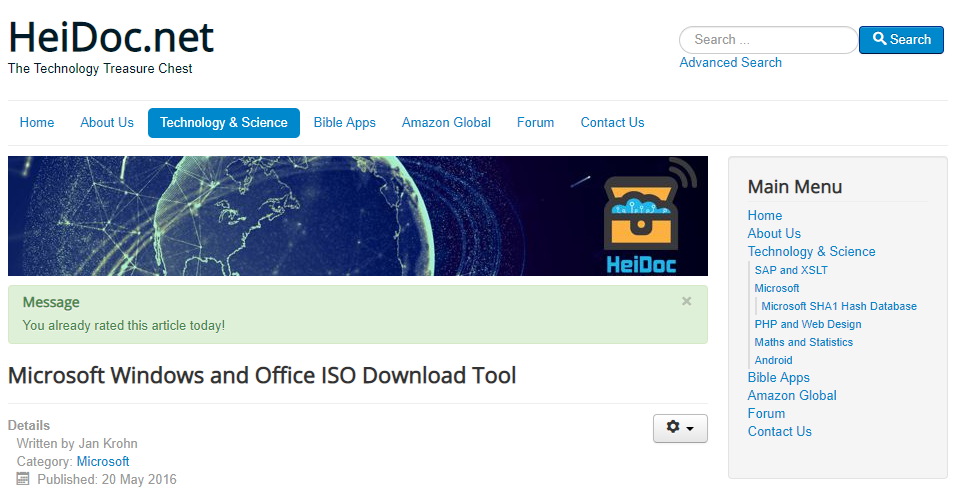955x491 pixels.
Task: Open Amazon Global in top navigation
Action: coord(446,122)
